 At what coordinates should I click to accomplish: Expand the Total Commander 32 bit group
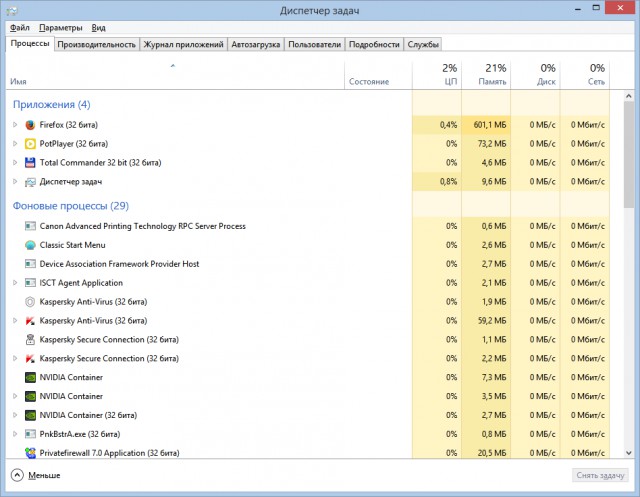click(x=15, y=162)
